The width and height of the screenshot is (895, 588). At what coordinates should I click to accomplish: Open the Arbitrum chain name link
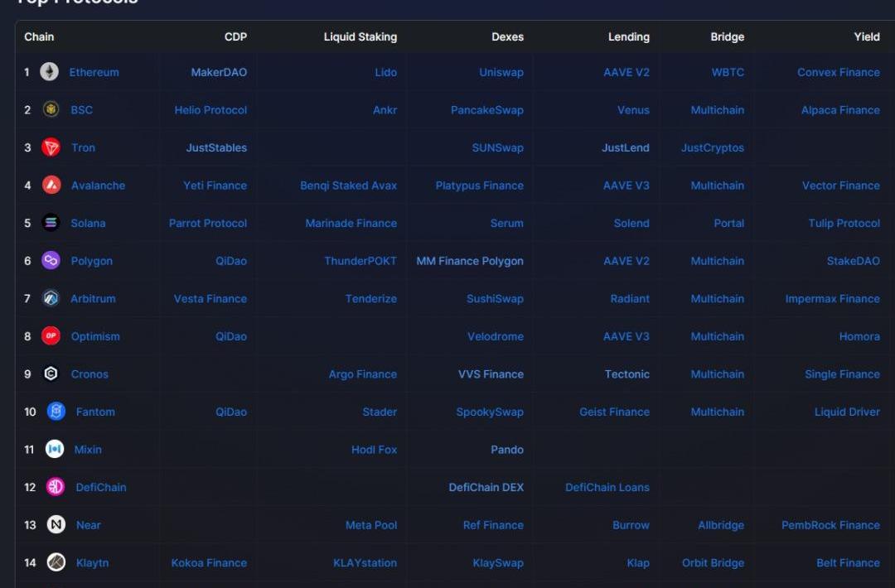click(93, 299)
